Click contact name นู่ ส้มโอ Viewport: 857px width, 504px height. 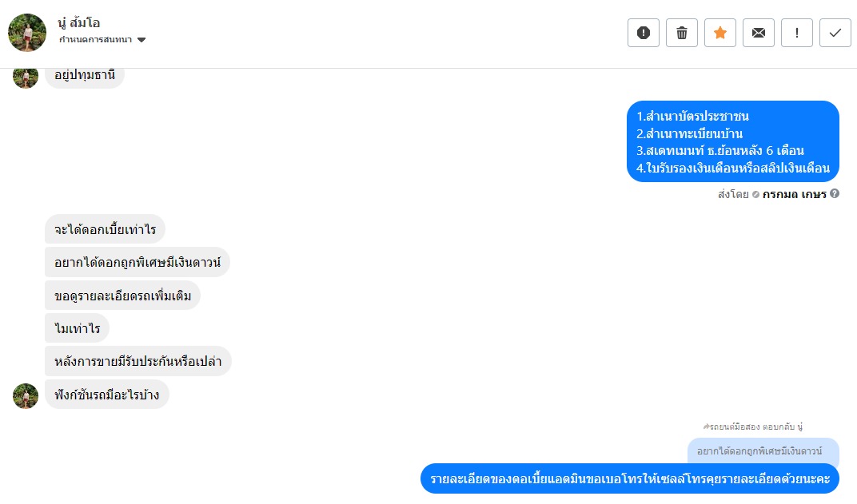80,22
